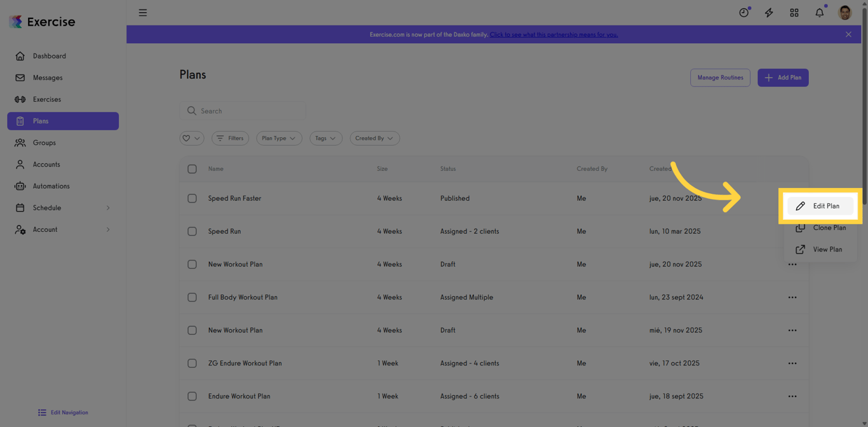The width and height of the screenshot is (868, 427).
Task: Click the Exercise logo
Action: coord(43,22)
